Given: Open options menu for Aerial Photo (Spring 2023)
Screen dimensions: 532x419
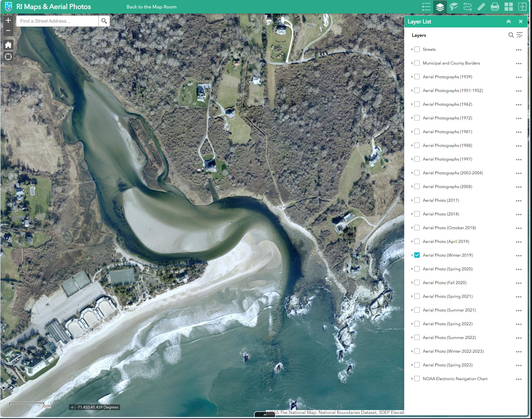Looking at the screenshot, I should 519,365.
